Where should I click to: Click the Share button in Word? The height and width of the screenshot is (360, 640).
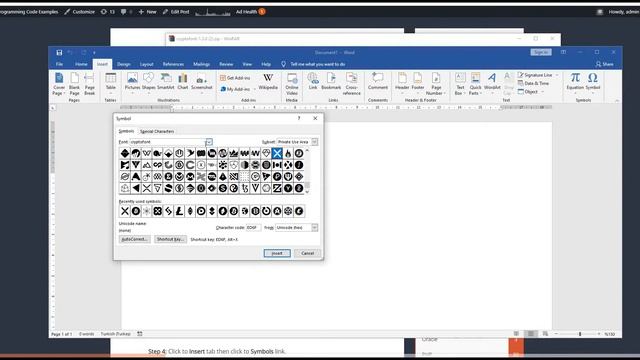click(604, 64)
